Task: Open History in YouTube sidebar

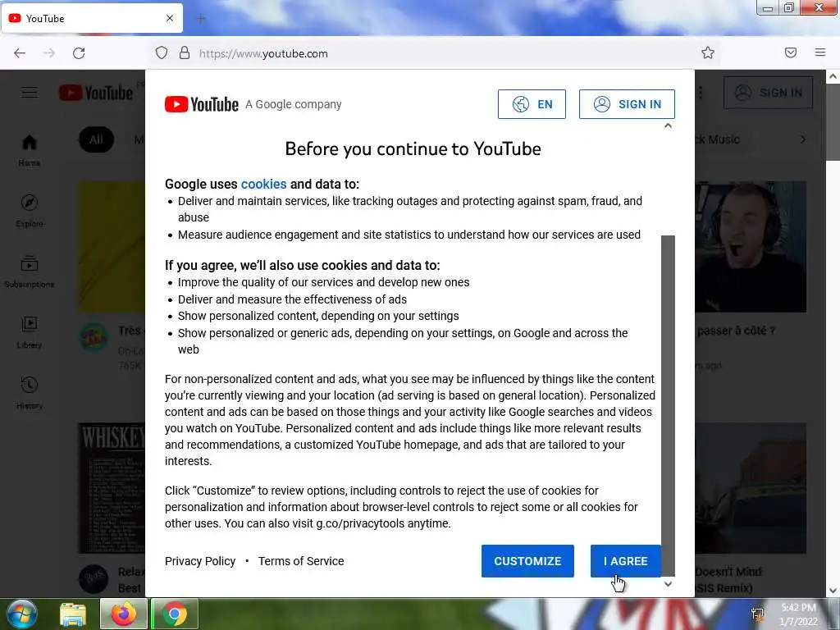Action: (x=30, y=393)
